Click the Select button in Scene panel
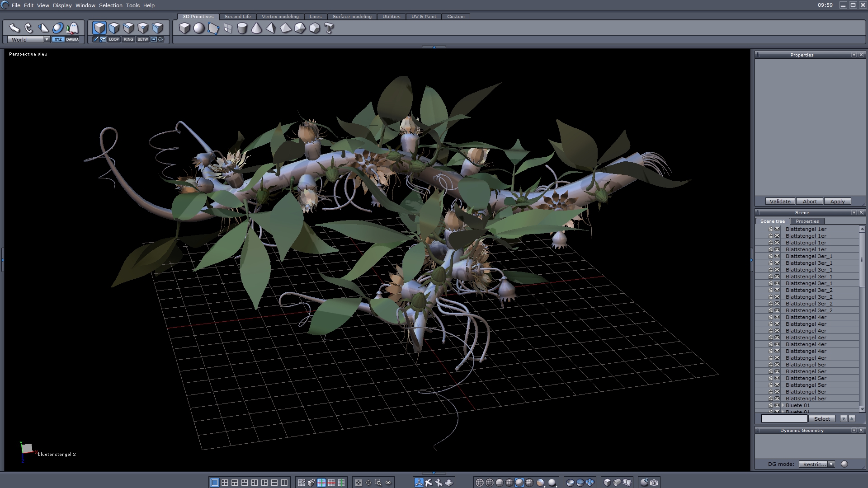 tap(821, 418)
